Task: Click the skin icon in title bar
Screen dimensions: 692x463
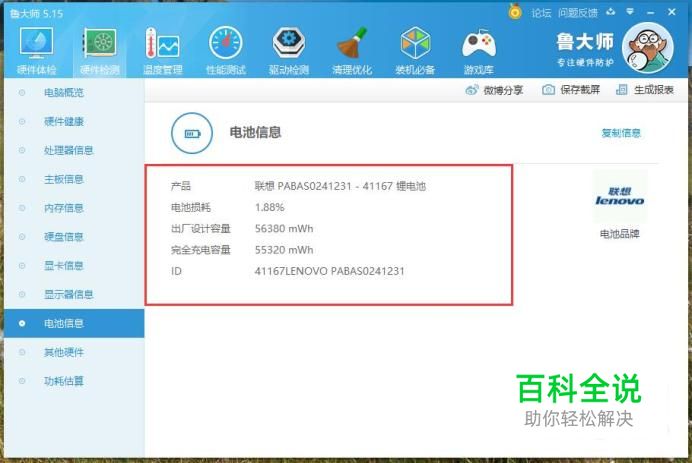Action: (611, 12)
